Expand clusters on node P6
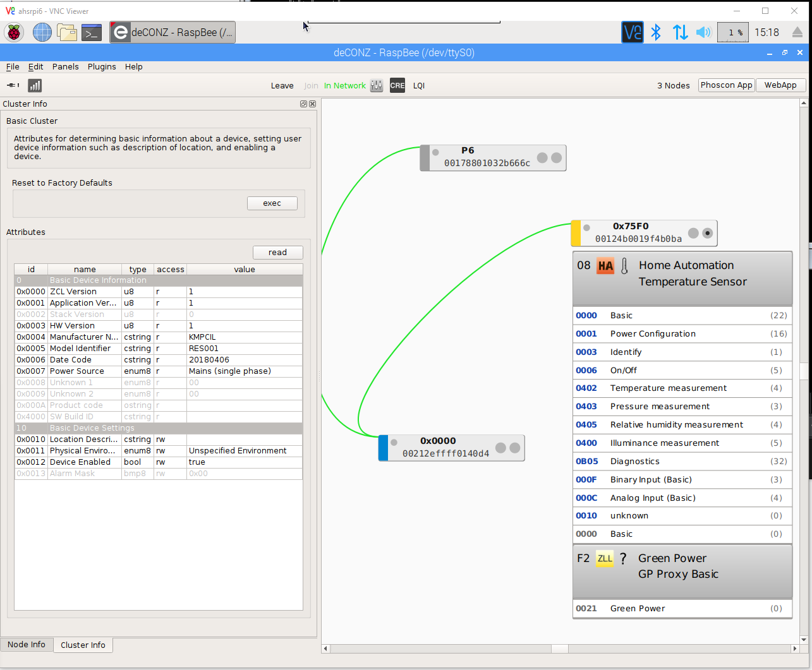 point(555,157)
